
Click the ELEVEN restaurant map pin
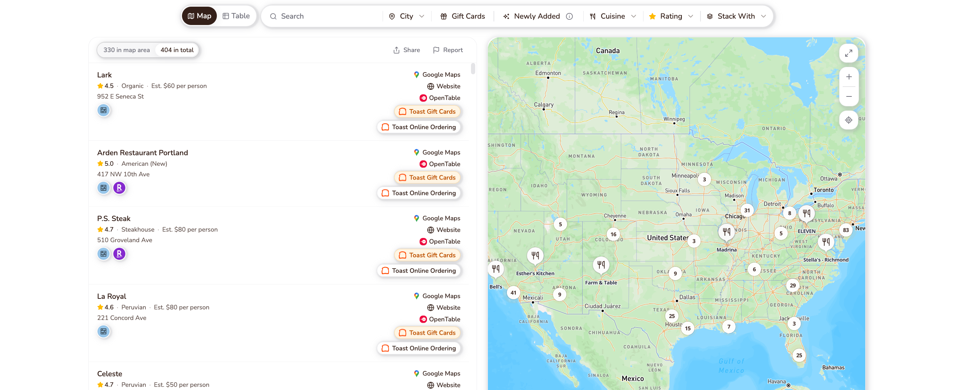pyautogui.click(x=806, y=213)
